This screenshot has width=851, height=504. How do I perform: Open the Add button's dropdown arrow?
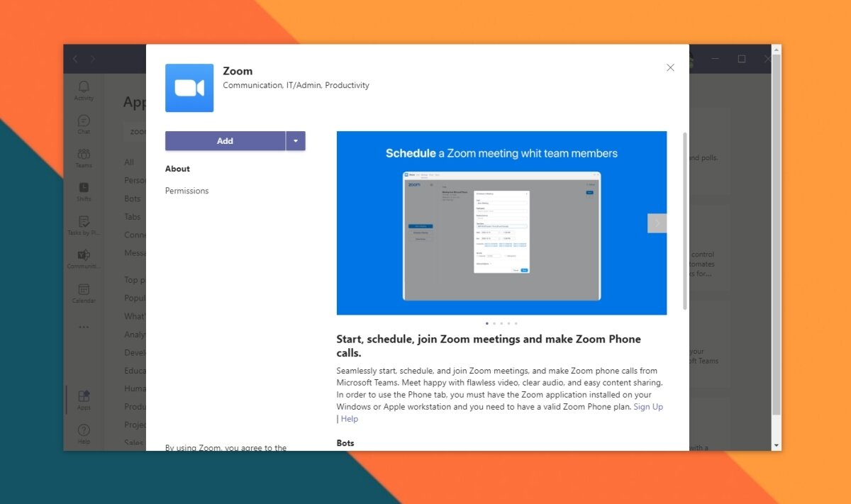click(296, 141)
